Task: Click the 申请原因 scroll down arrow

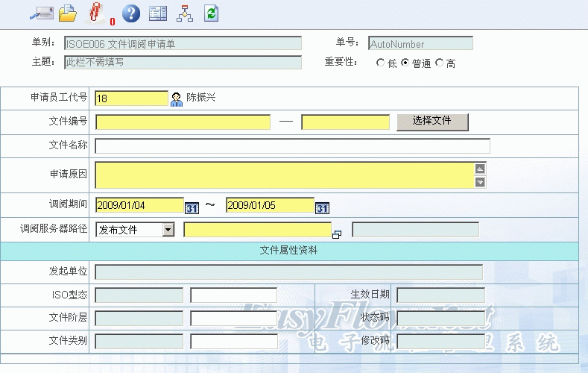Action: [480, 181]
